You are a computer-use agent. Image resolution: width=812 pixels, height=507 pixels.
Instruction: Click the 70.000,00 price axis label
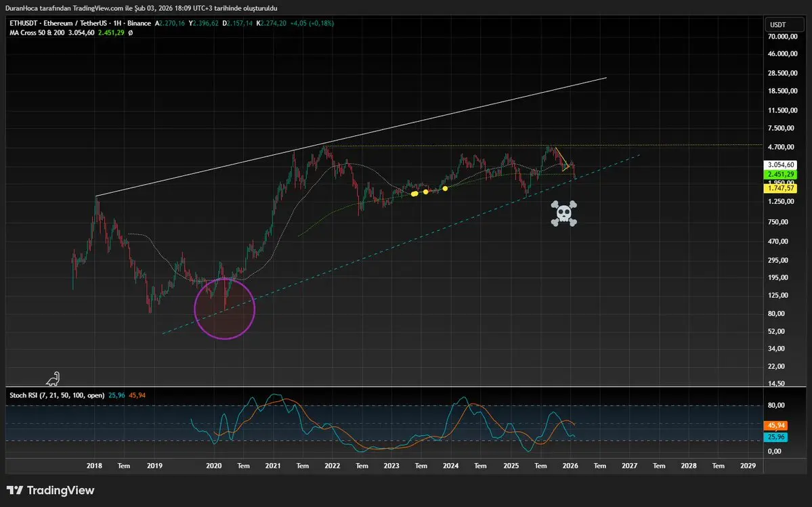[x=782, y=37]
